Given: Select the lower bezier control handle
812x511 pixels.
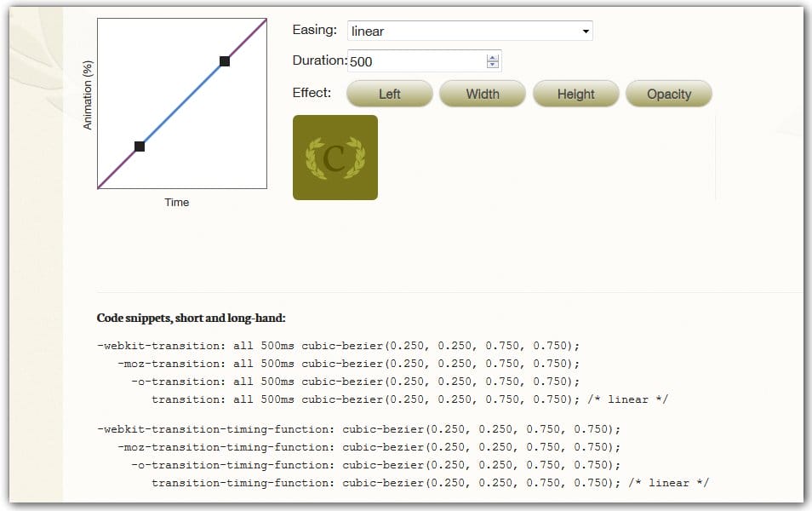Looking at the screenshot, I should (x=140, y=146).
